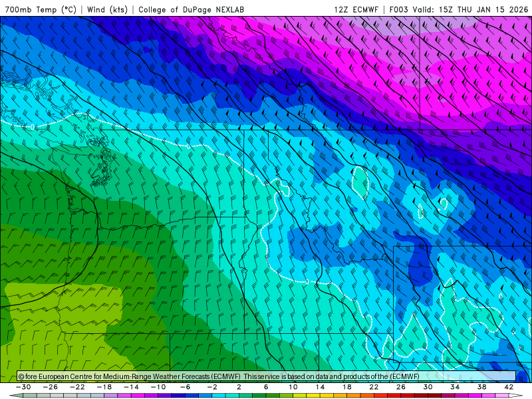Click the -22 value on temperature scale
The height and width of the screenshot is (399, 532).
(x=77, y=387)
